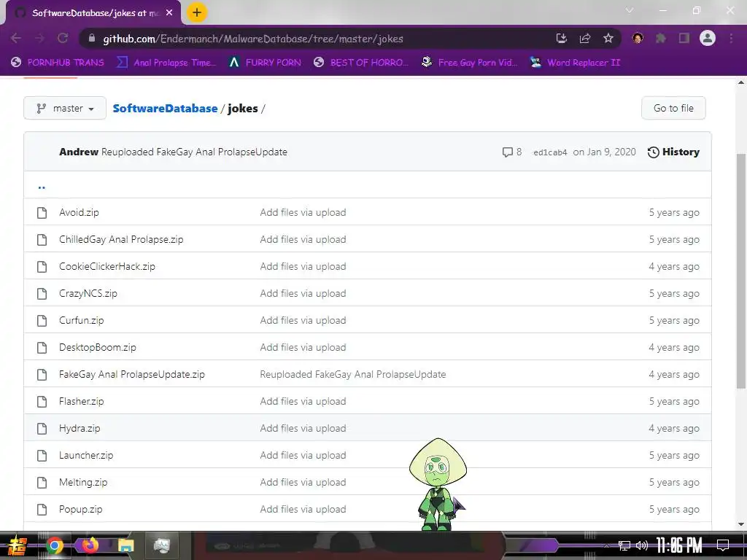Open Andrew's author link in commit header
Image resolution: width=747 pixels, height=560 pixels.
[79, 152]
